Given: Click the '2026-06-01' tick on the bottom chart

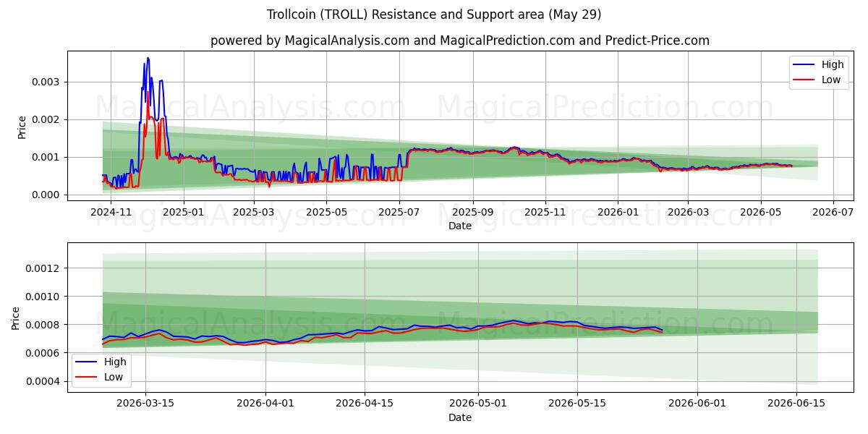Looking at the screenshot, I should coord(697,404).
